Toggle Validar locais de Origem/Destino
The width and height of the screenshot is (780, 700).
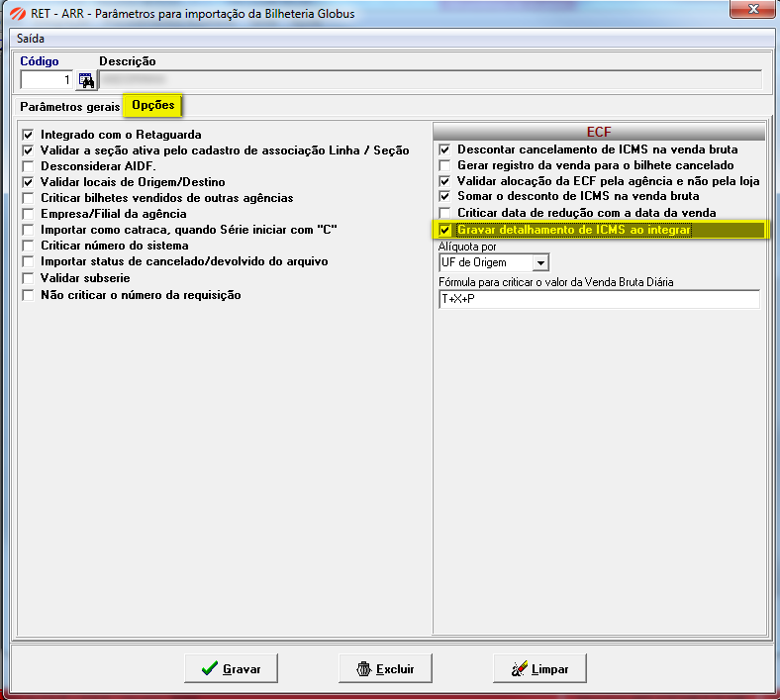(28, 182)
